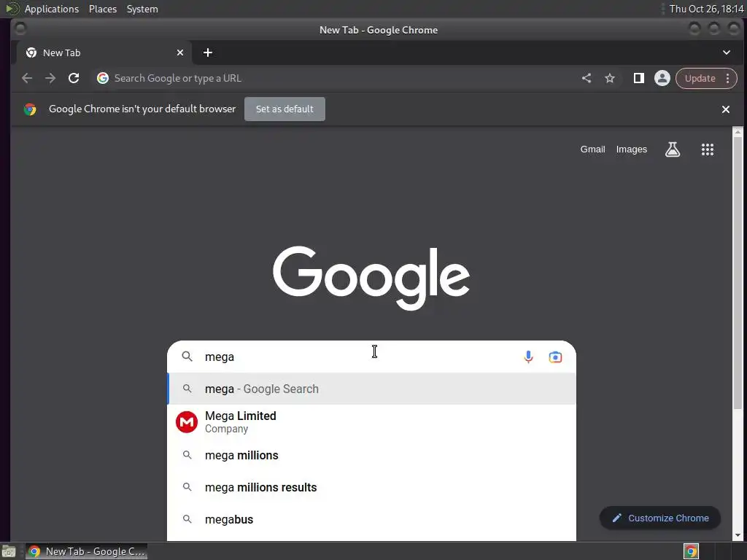Click the clock showing Thu Oct 26

(x=706, y=9)
